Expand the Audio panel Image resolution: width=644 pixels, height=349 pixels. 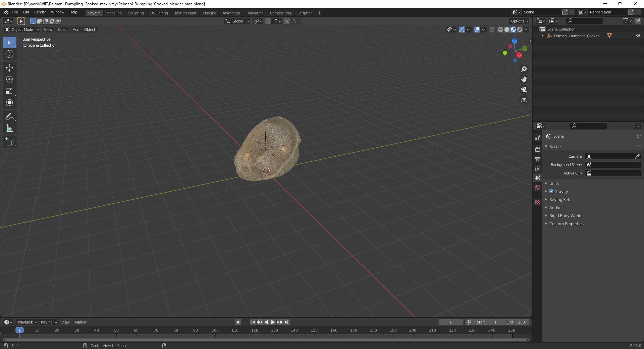click(555, 207)
